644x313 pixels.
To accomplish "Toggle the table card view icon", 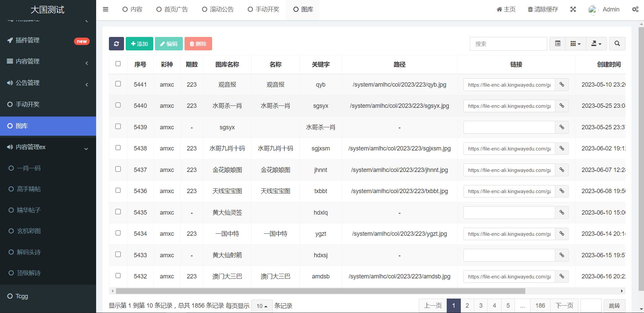I will (x=558, y=44).
